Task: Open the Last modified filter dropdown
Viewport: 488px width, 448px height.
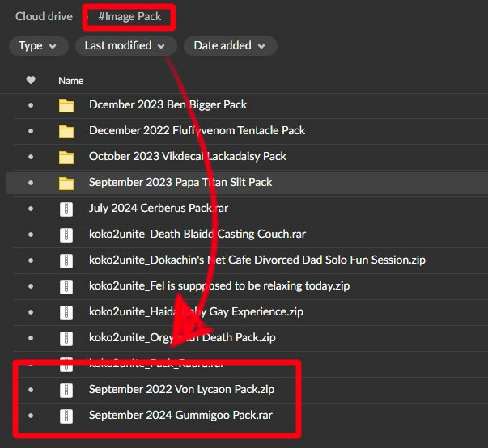Action: coord(125,46)
